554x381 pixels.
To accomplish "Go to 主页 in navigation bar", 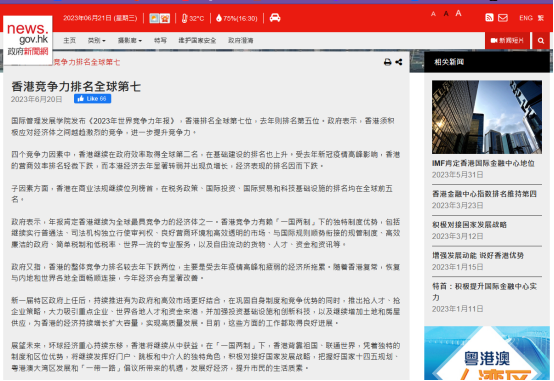I will coord(70,40).
